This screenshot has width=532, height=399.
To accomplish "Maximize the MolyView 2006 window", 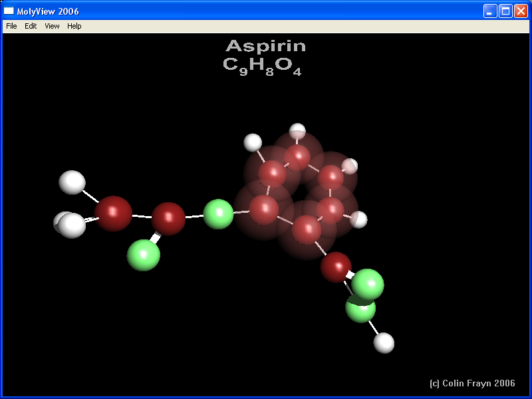I will [505, 11].
